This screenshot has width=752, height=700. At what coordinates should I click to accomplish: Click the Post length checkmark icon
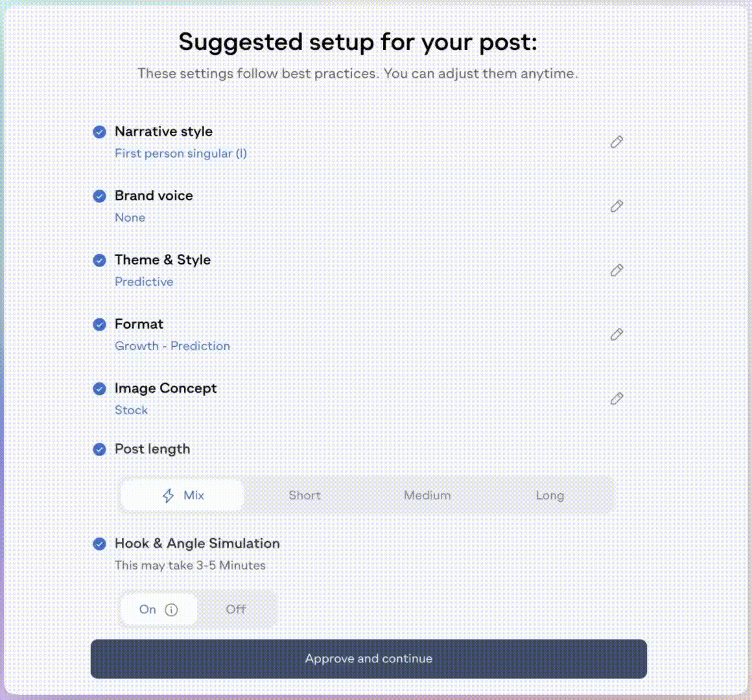[x=99, y=449]
